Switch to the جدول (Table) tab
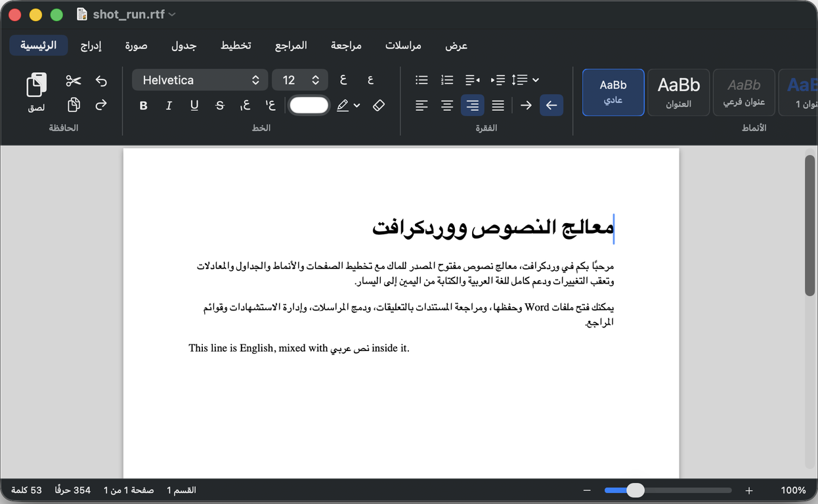Image resolution: width=818 pixels, height=504 pixels. (x=184, y=45)
